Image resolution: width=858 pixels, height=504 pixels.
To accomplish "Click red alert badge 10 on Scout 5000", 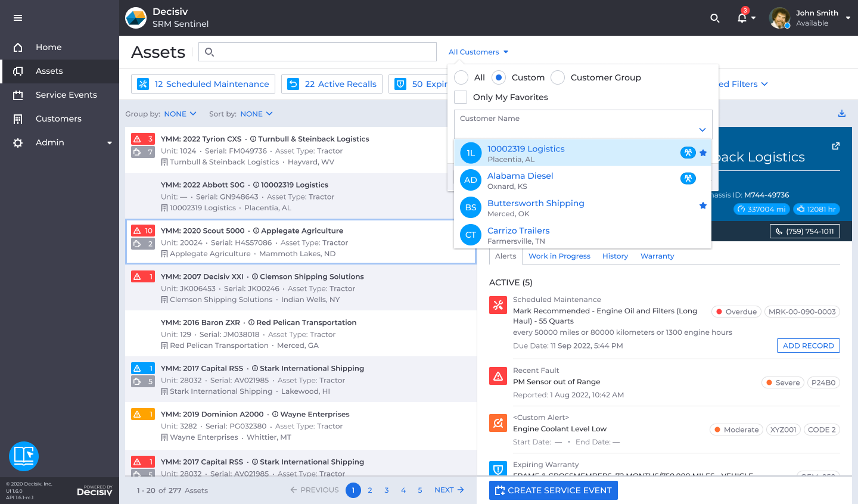I will tap(143, 231).
